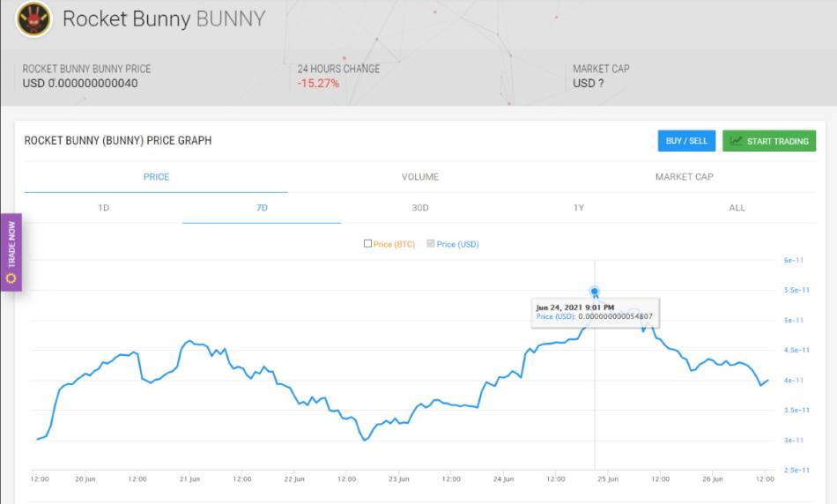
Task: Select the ALL time range
Action: click(737, 208)
